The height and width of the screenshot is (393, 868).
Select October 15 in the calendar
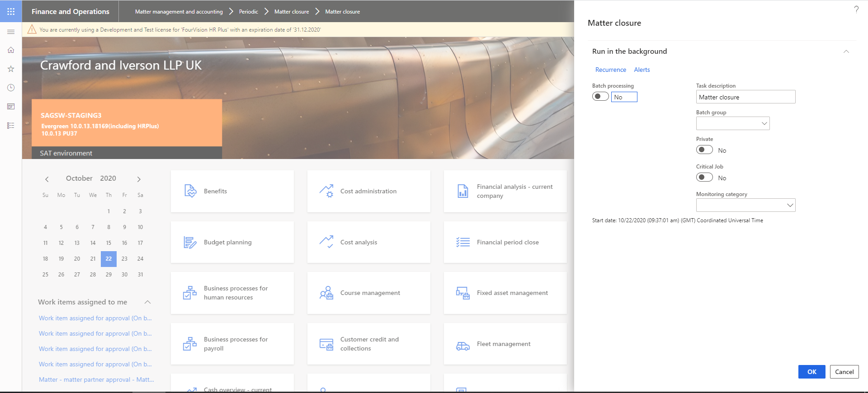pyautogui.click(x=108, y=243)
